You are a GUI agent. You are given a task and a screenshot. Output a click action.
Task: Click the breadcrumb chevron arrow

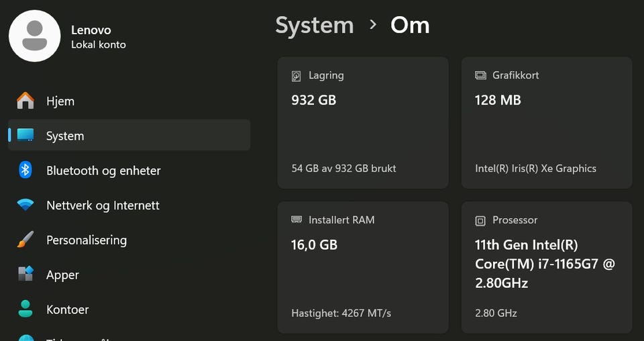pos(373,26)
